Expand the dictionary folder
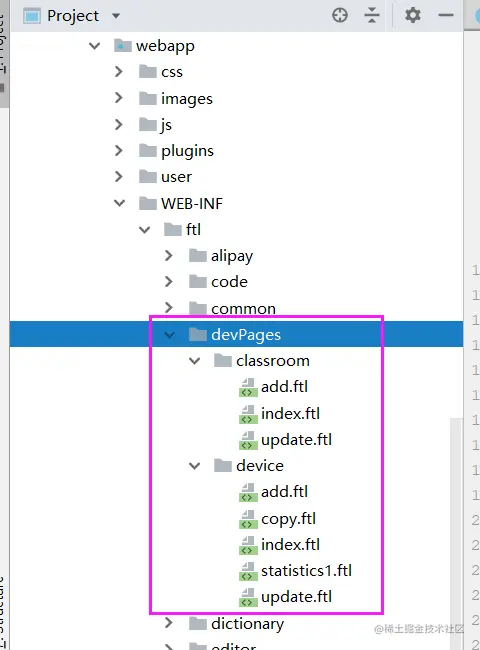 point(169,623)
